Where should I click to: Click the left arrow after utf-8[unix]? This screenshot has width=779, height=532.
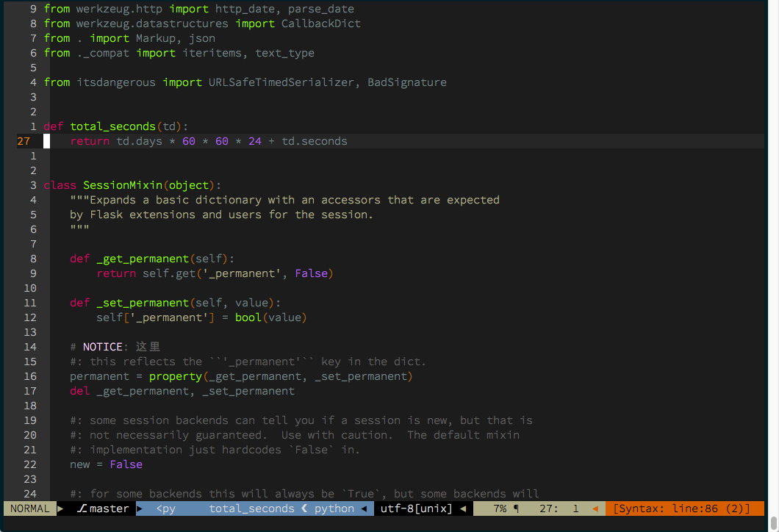point(463,508)
